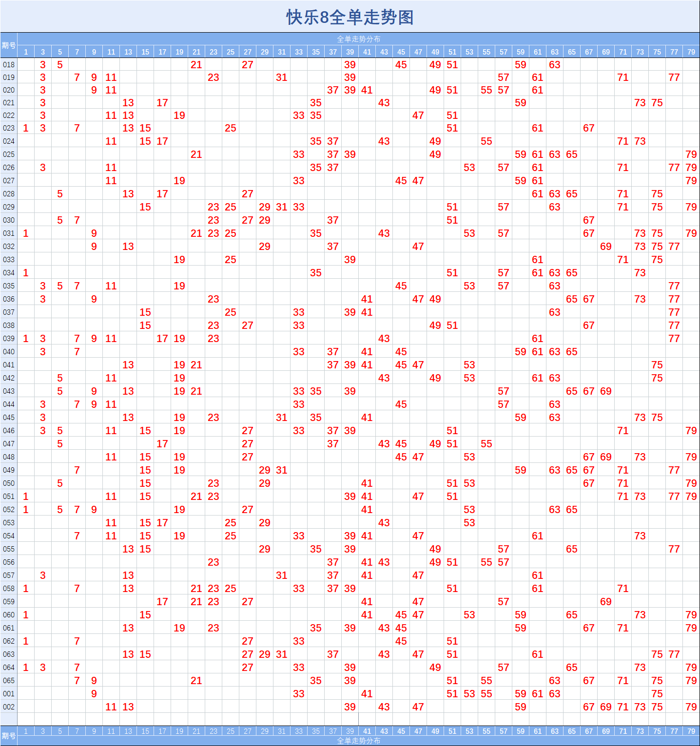This screenshot has height=746, width=700.
Task: Click number 43 in row 024
Action: pos(384,141)
